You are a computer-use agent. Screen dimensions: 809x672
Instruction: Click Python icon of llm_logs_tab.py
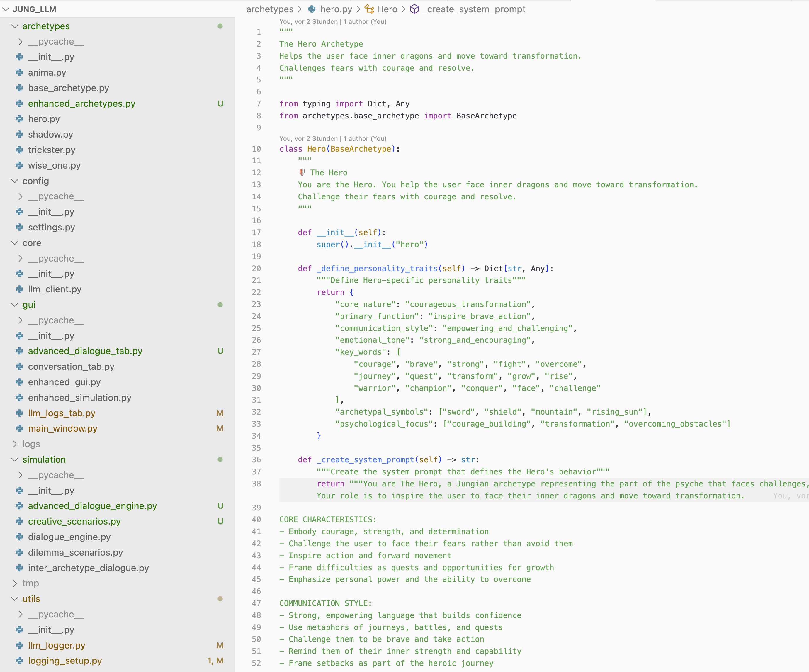click(20, 413)
